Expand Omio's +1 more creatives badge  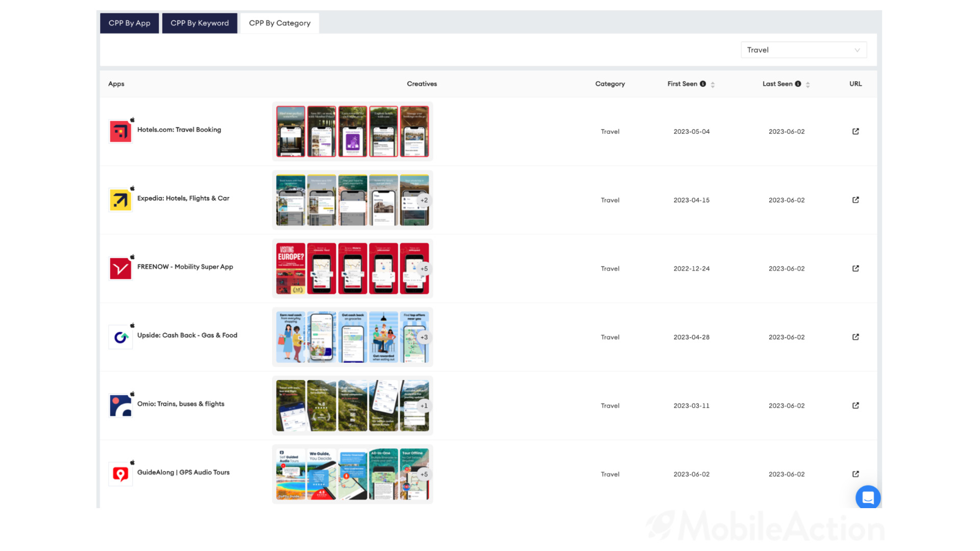(424, 406)
